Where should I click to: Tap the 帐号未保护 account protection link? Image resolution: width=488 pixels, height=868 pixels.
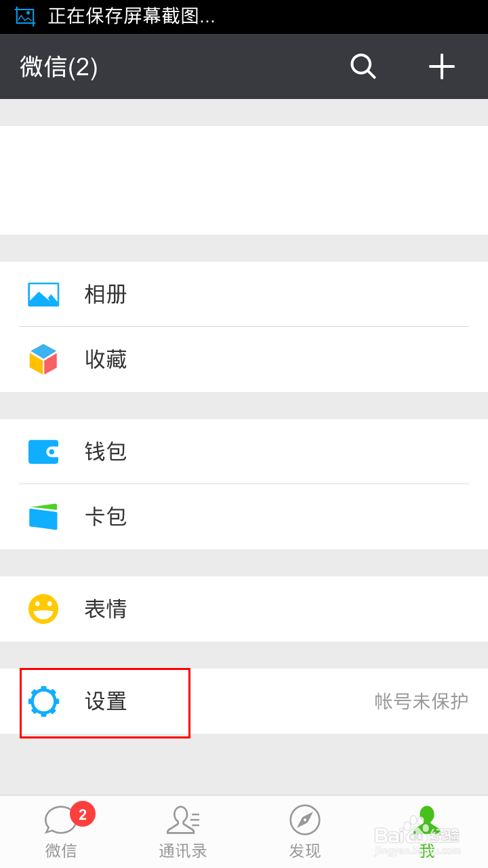(x=421, y=701)
